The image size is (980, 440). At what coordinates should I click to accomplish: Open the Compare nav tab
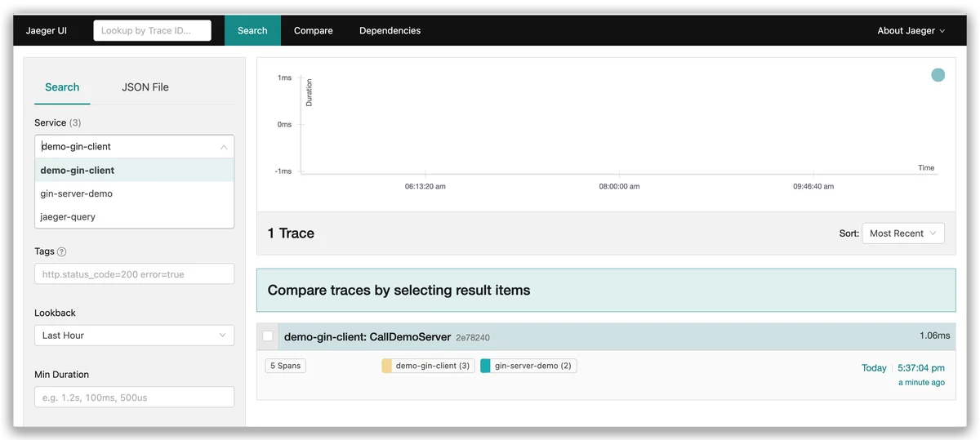coord(314,30)
